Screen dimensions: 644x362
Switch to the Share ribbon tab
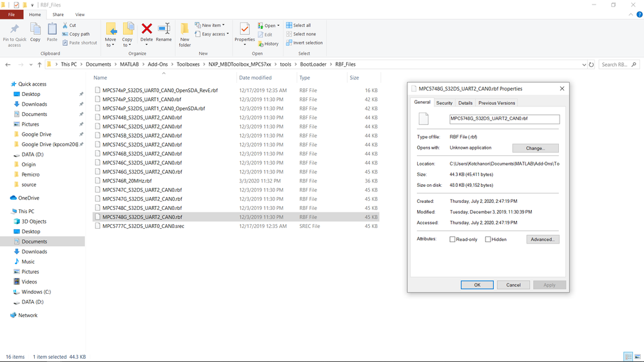coord(58,14)
